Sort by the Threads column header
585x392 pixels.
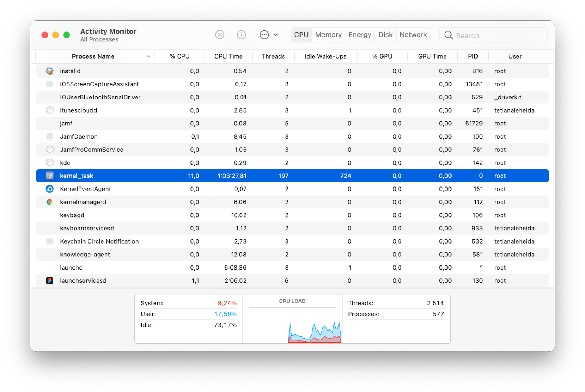273,56
